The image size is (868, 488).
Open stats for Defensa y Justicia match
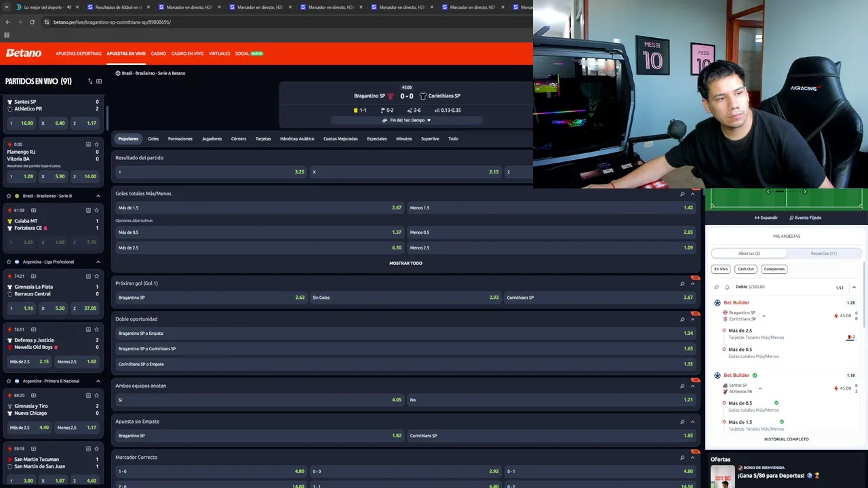(88, 329)
